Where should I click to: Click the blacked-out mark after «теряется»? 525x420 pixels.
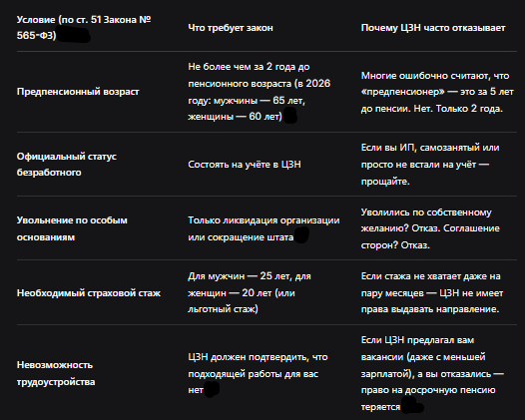click(x=412, y=405)
